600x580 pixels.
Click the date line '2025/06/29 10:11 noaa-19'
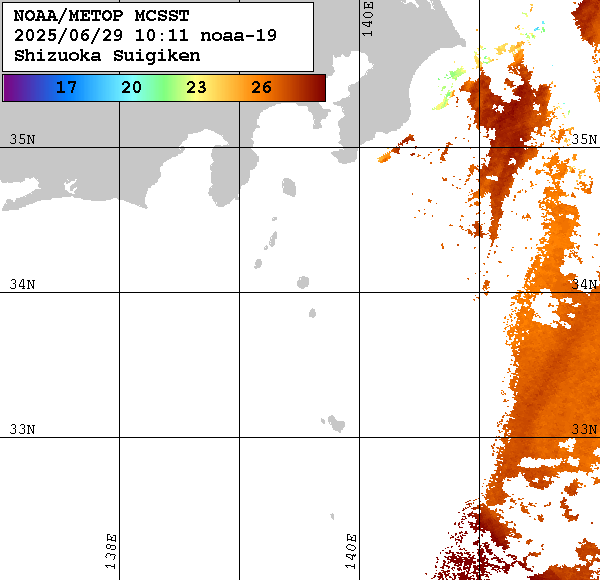click(x=145, y=36)
